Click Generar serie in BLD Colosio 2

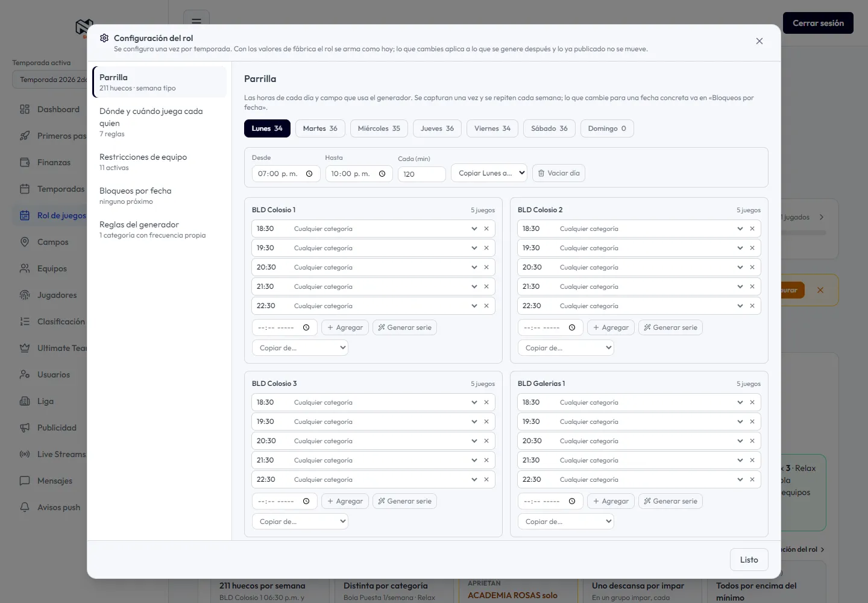point(670,327)
